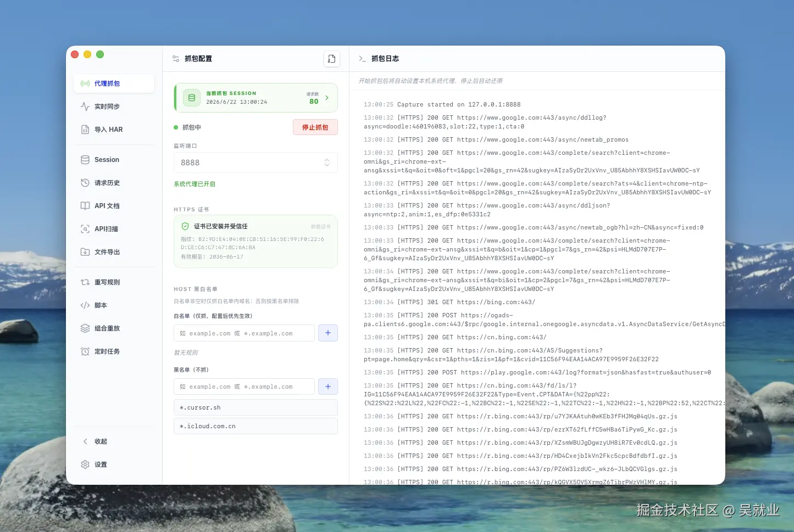Viewport: 794px width, 532px height.
Task: Focus the 白名单 host input field
Action: (244, 333)
